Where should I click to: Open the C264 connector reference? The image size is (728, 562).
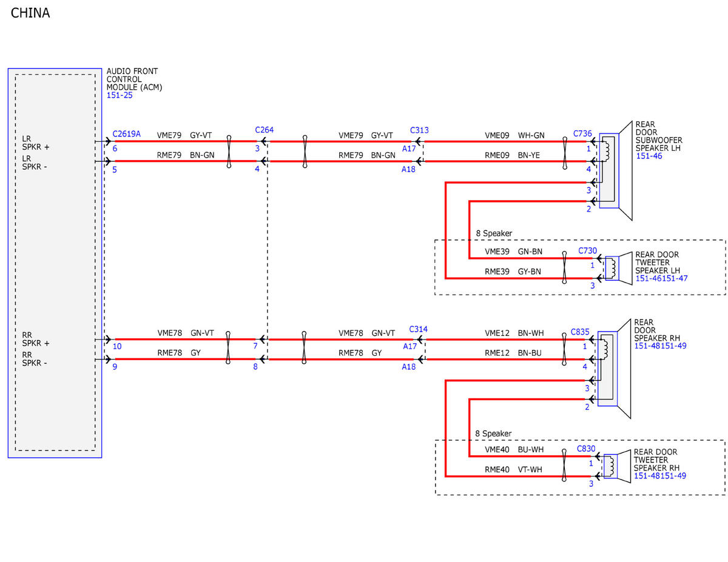(x=265, y=130)
